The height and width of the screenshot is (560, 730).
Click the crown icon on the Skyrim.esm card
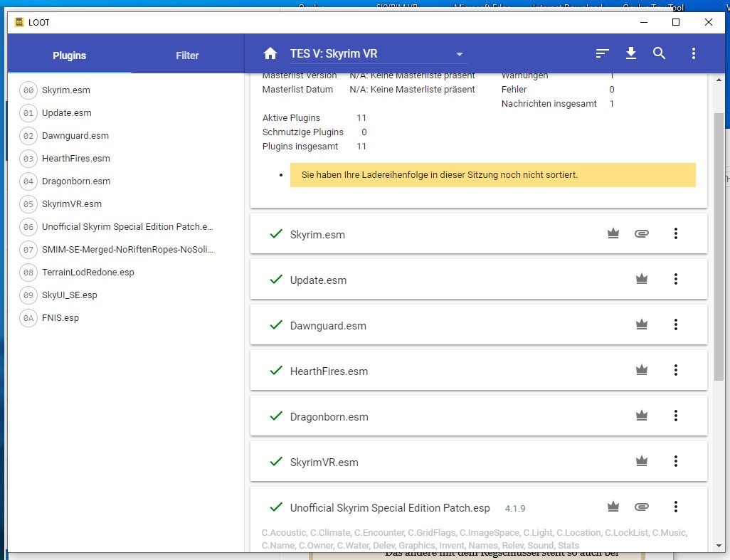coord(613,234)
